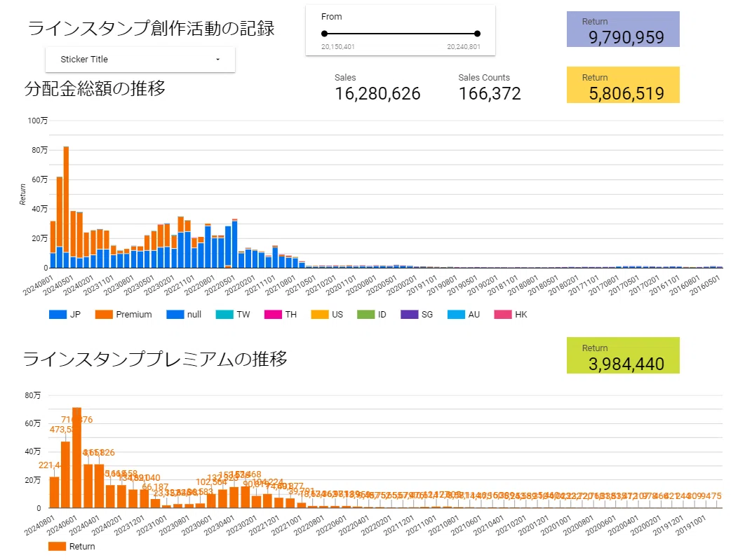Click the 20191001 x-axis label in lower chart
Screen dimensions: 752x560
click(690, 526)
